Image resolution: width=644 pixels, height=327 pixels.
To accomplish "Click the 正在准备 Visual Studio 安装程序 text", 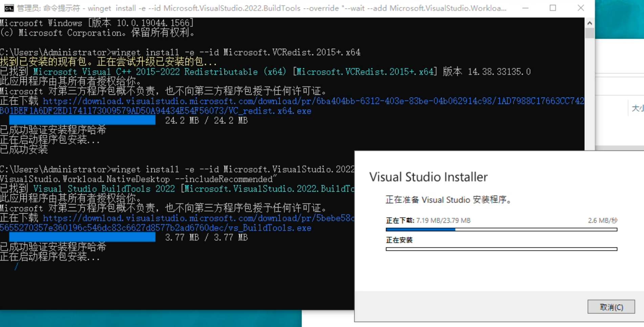I will point(449,200).
